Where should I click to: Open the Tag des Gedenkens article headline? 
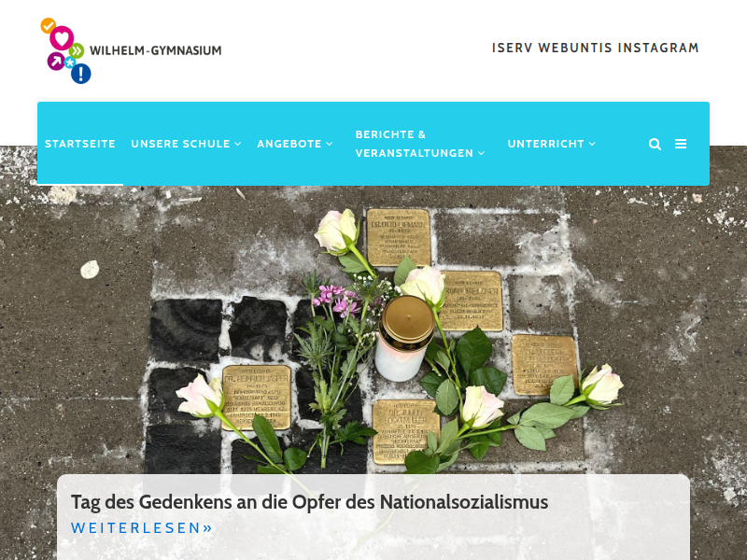tap(310, 502)
